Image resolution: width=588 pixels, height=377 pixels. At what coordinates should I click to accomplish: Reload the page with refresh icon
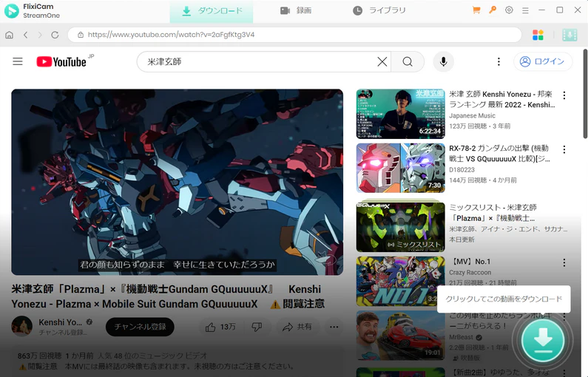tap(55, 35)
